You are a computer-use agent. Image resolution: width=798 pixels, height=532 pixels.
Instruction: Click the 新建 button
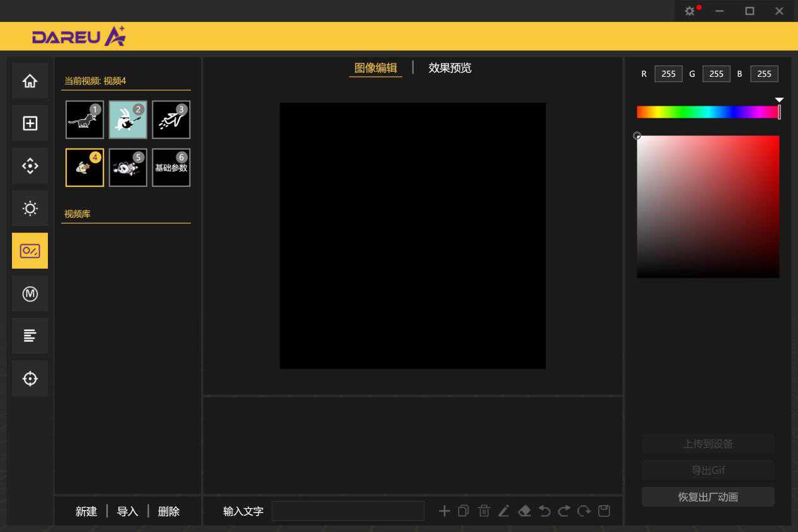(86, 512)
